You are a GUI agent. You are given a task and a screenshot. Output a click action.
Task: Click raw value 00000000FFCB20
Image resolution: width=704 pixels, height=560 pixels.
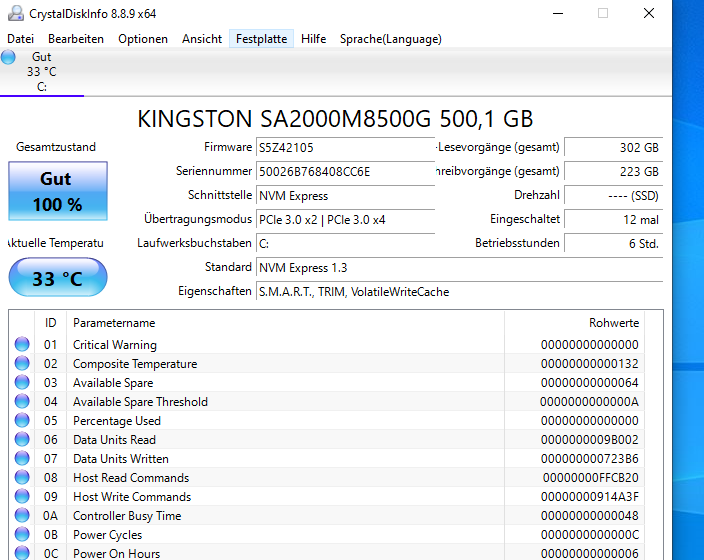[x=591, y=478]
